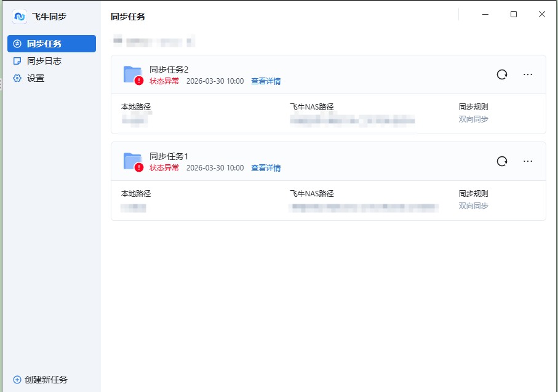Screen dimensions: 558x392
Task: Click the 同步任务 sync circle icon in sidebar
Action: [x=17, y=44]
